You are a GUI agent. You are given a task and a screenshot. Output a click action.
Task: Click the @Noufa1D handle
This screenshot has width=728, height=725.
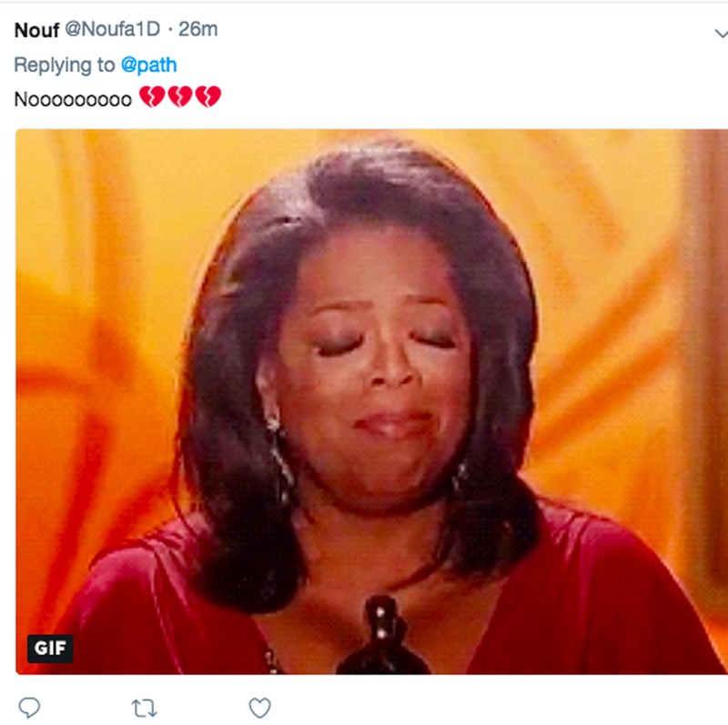[112, 29]
